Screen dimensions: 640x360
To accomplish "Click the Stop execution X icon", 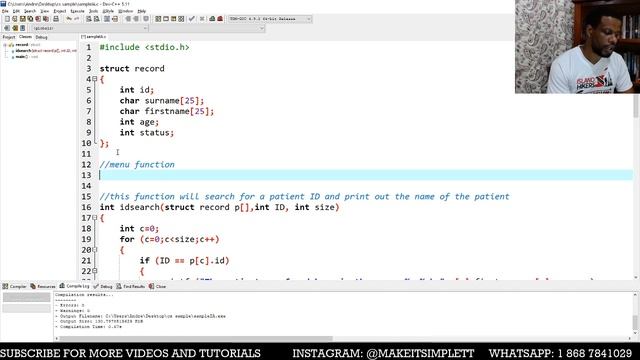I will click(x=202, y=19).
